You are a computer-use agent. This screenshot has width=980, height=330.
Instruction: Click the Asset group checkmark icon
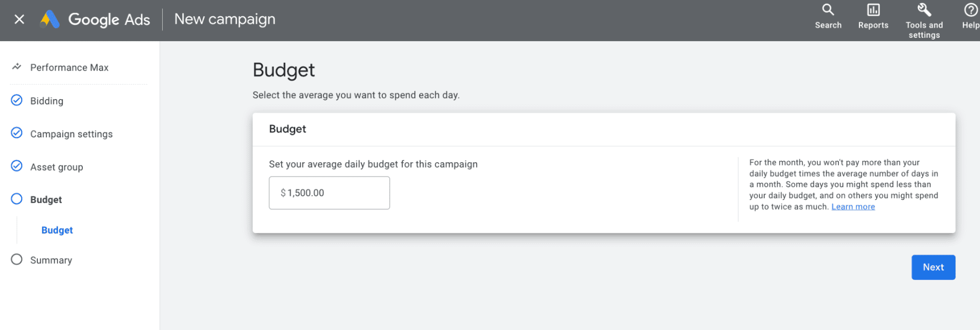pyautogui.click(x=17, y=166)
